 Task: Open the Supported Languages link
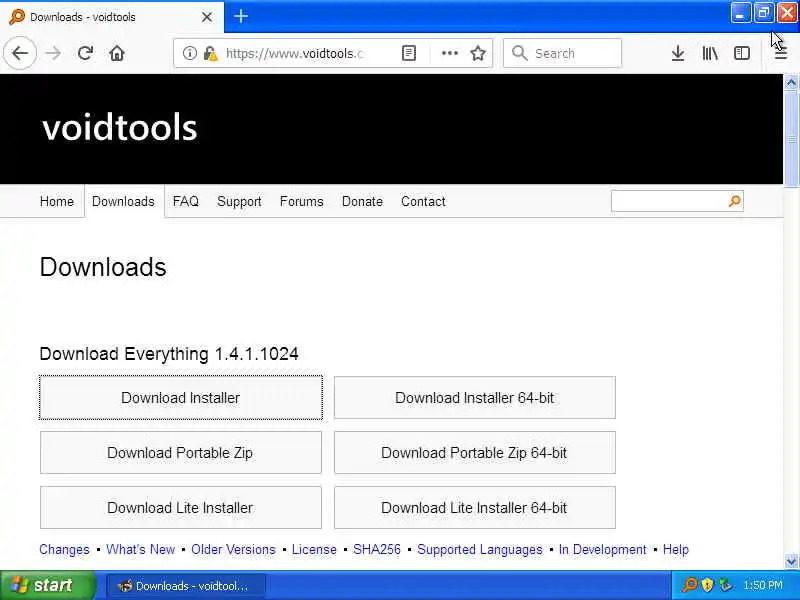[480, 549]
